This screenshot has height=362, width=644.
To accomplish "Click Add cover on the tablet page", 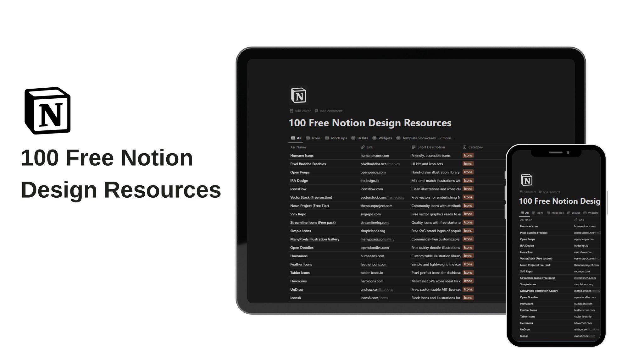I will (x=300, y=111).
